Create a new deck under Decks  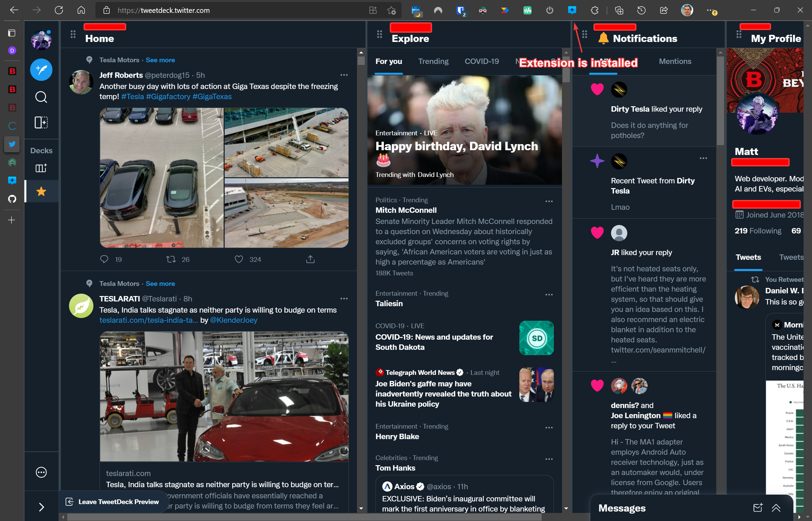(x=41, y=168)
